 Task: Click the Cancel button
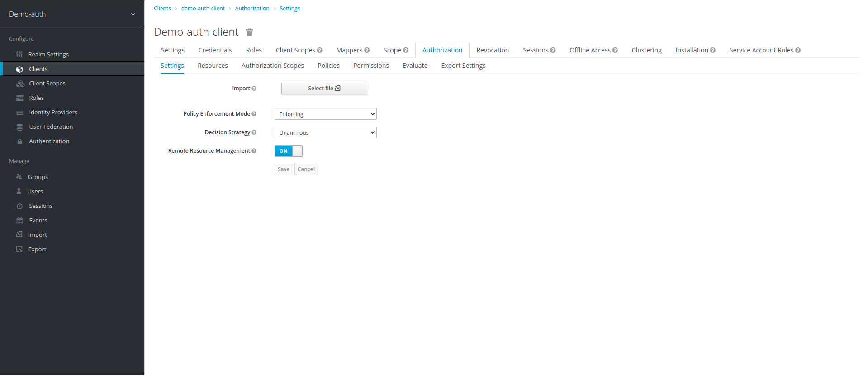pyautogui.click(x=306, y=169)
